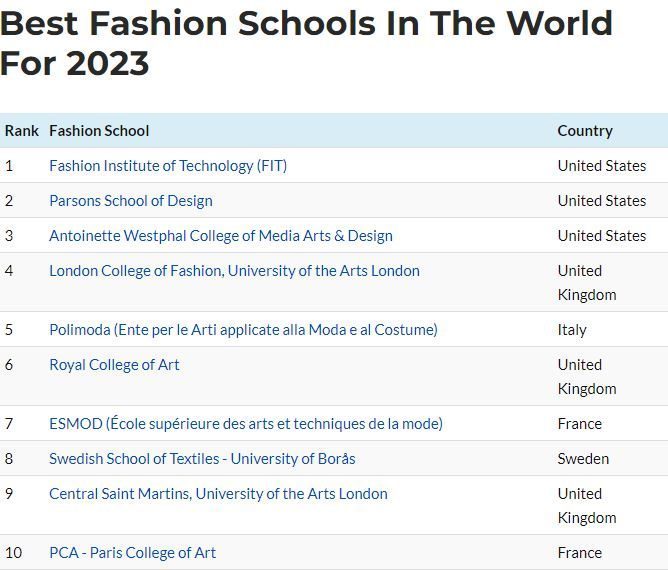Open Central Saint Martins link
The width and height of the screenshot is (668, 570).
pos(218,494)
